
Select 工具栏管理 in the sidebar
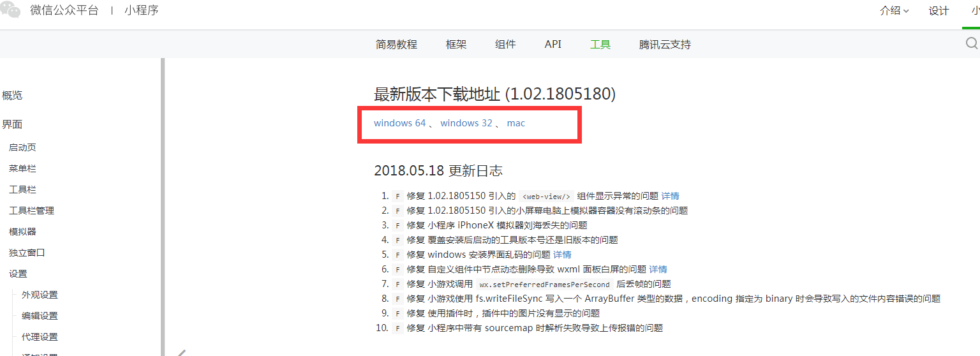point(31,211)
